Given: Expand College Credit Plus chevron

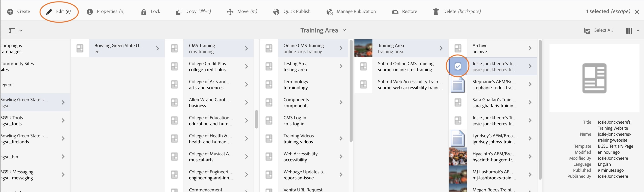Looking at the screenshot, I should [x=246, y=66].
